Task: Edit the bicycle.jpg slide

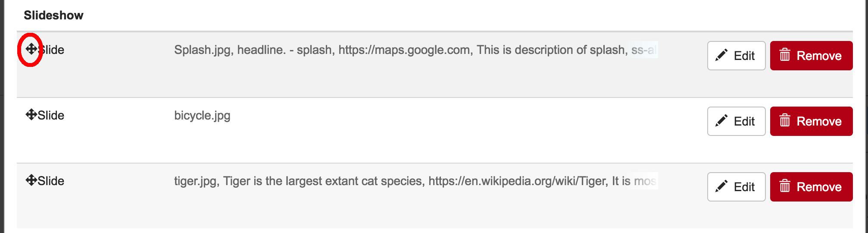Action: point(736,121)
